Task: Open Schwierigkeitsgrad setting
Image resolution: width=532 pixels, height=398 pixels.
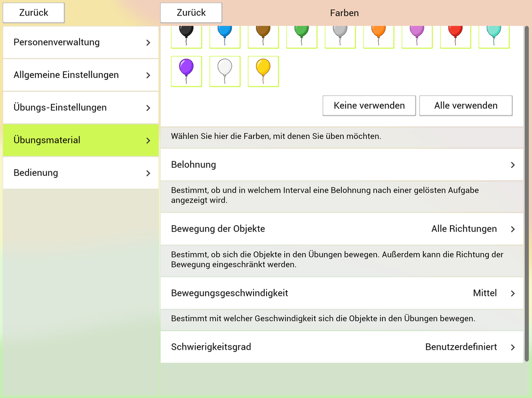Action: point(342,347)
